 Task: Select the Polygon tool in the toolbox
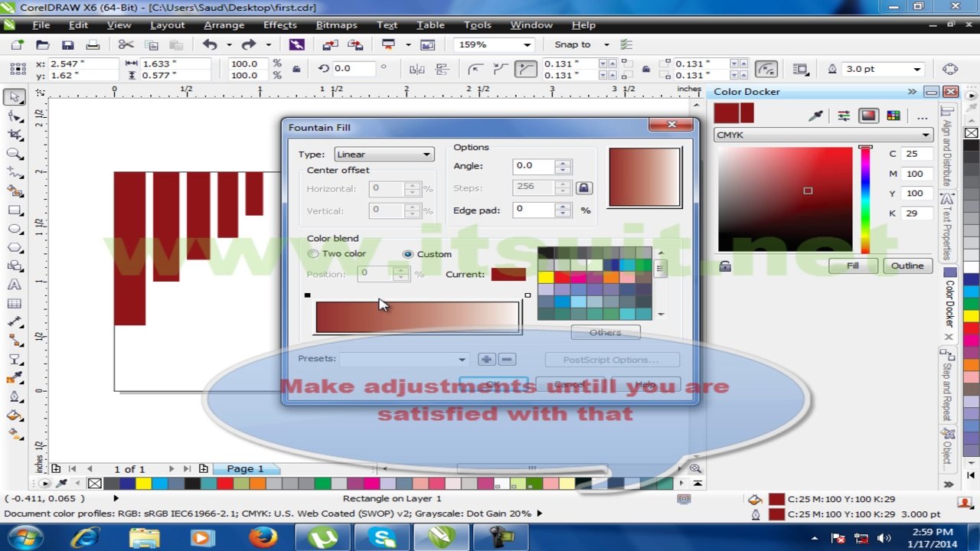pyautogui.click(x=15, y=247)
